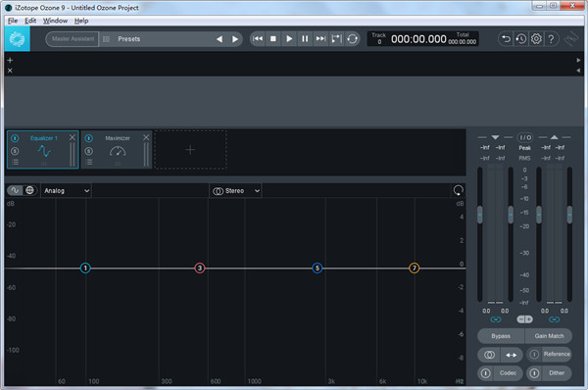Start playback with the play button
The height and width of the screenshot is (390, 588).
(289, 38)
